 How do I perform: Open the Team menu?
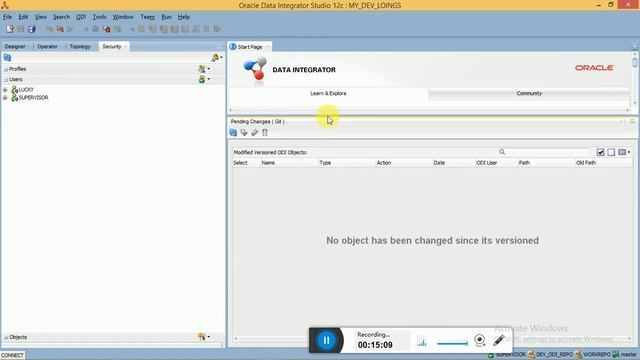(147, 17)
